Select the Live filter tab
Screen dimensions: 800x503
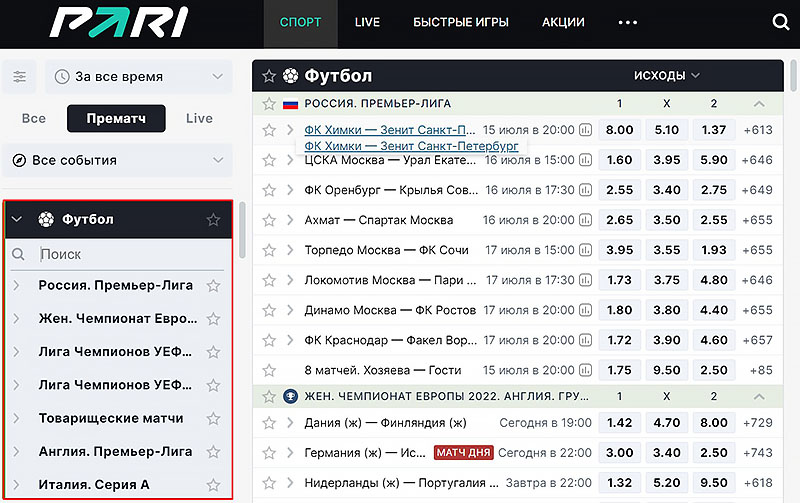(x=199, y=118)
